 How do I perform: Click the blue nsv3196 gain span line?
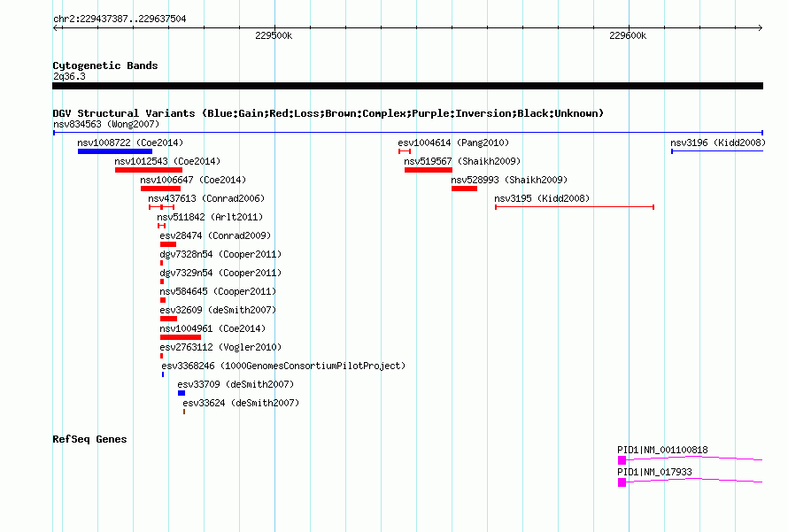(717, 151)
